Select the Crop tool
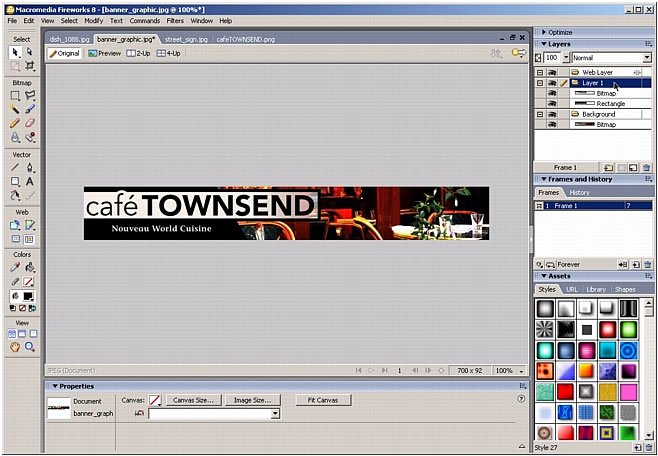 [29, 65]
